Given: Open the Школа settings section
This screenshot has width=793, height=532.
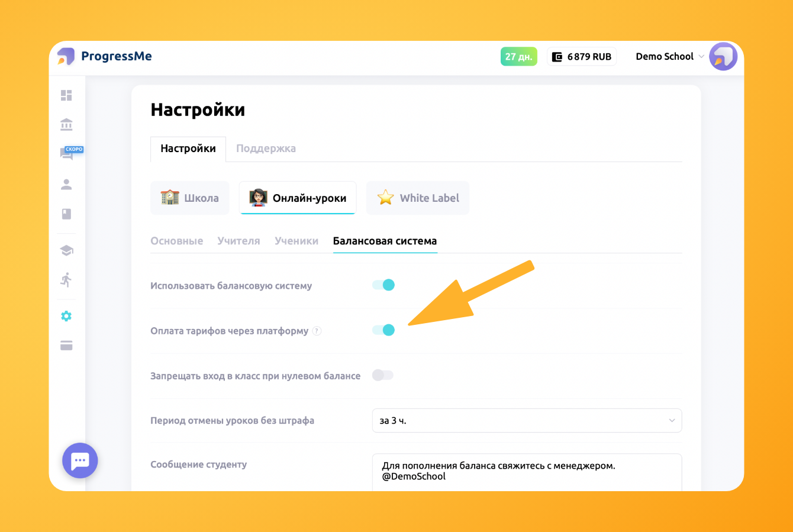Looking at the screenshot, I should (190, 198).
